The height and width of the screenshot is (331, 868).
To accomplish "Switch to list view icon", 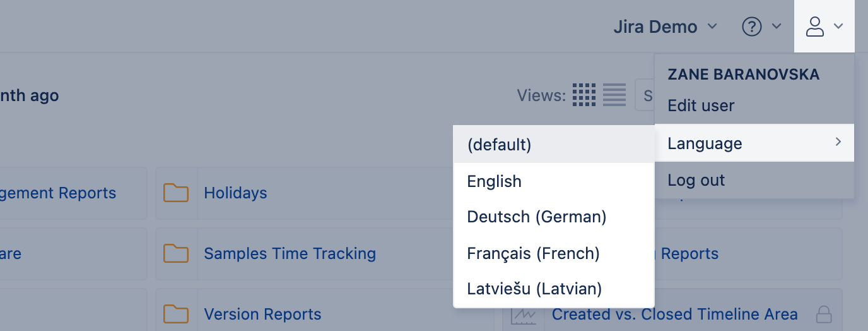I will 614,95.
